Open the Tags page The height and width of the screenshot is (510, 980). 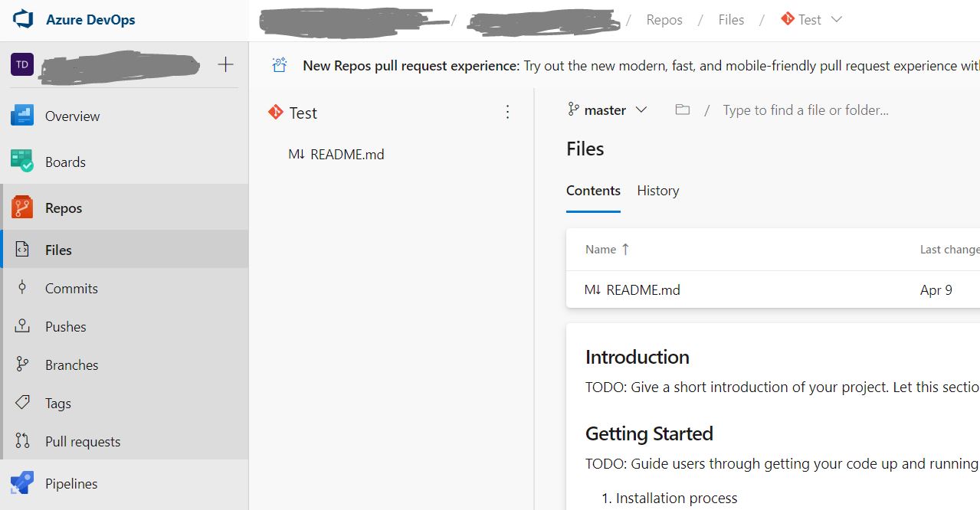pos(23,403)
